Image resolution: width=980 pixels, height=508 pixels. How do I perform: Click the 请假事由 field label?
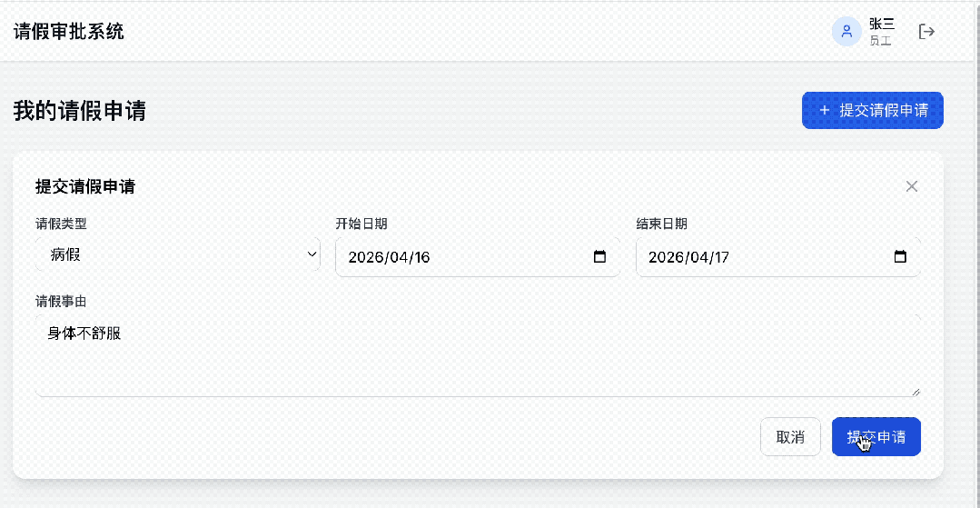click(61, 301)
